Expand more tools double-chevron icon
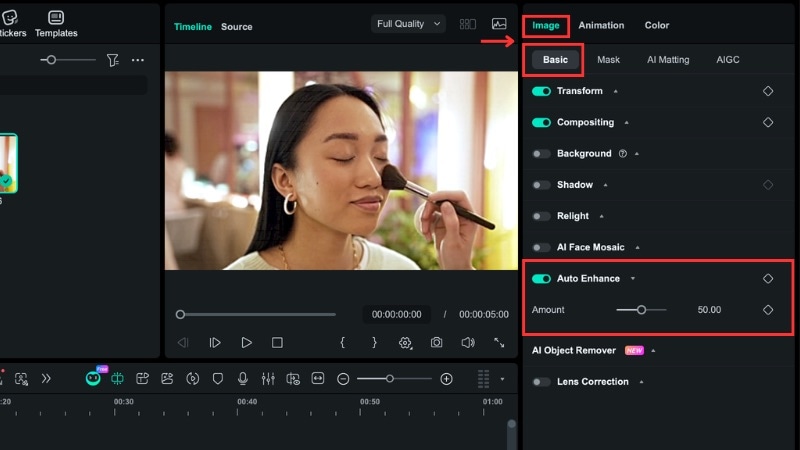800x450 pixels. tap(46, 379)
